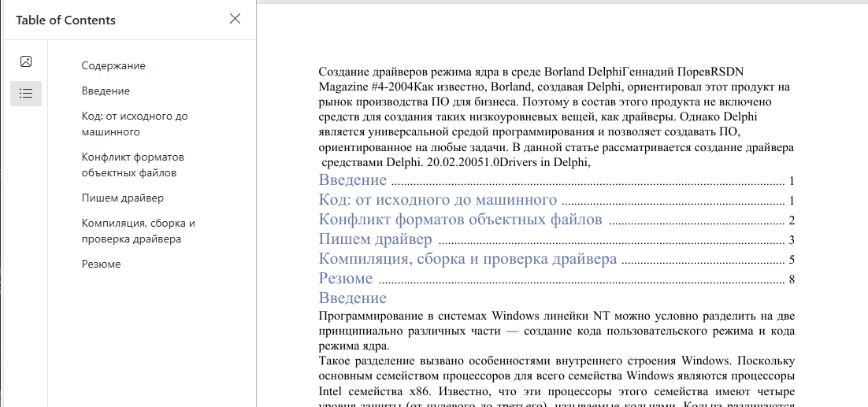Select the outline list view icon

coord(26,94)
